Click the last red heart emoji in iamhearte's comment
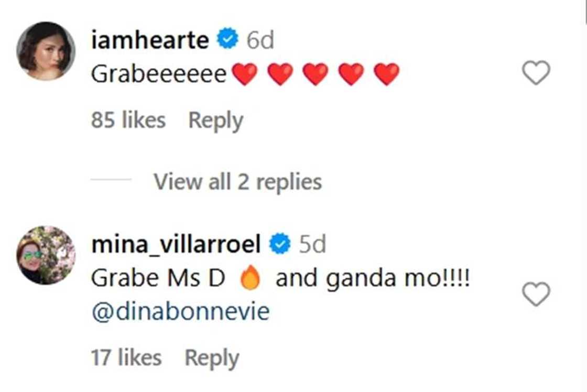Screen dimensions: 587x392 point(387,74)
